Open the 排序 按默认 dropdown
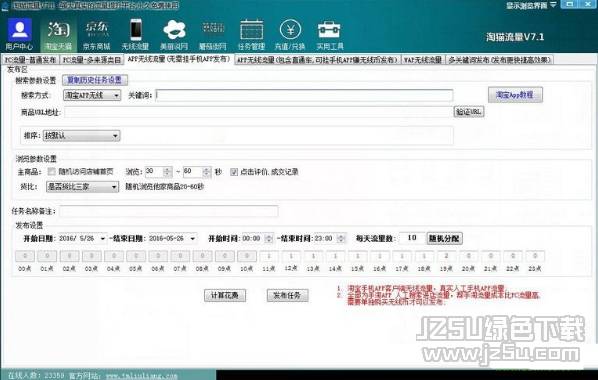This screenshot has width=598, height=380. tap(82, 135)
